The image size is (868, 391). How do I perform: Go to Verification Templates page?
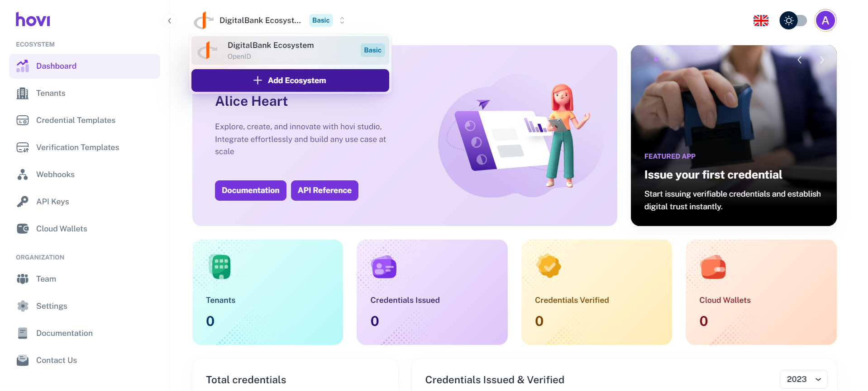pos(77,147)
